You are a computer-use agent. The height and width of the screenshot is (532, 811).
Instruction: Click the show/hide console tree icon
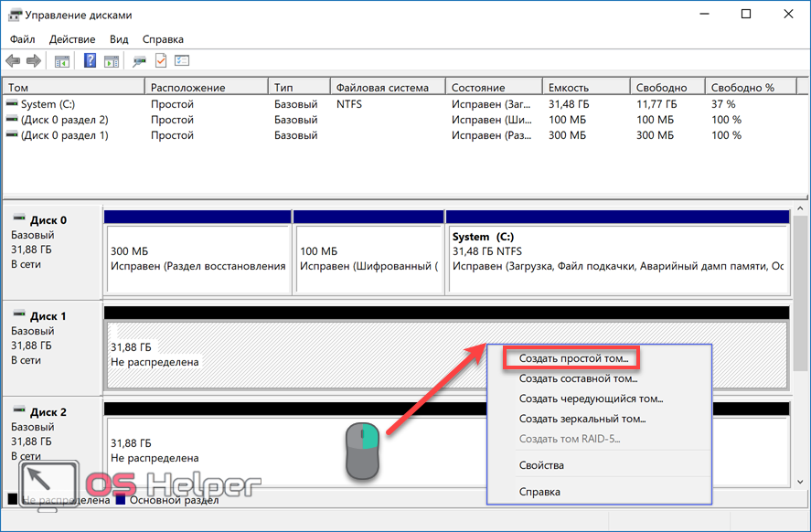pos(62,61)
